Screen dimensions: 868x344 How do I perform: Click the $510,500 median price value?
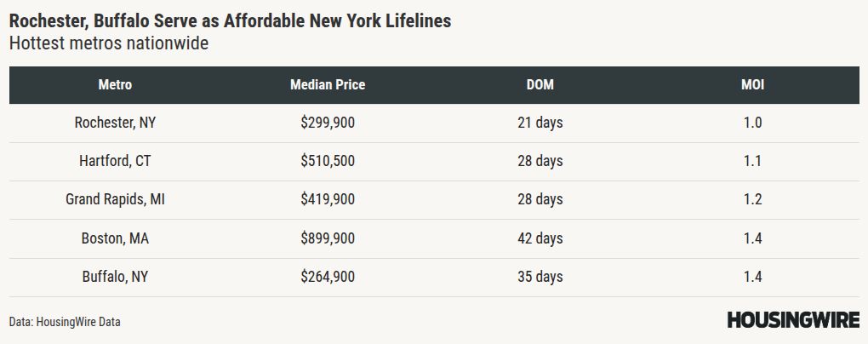(328, 161)
